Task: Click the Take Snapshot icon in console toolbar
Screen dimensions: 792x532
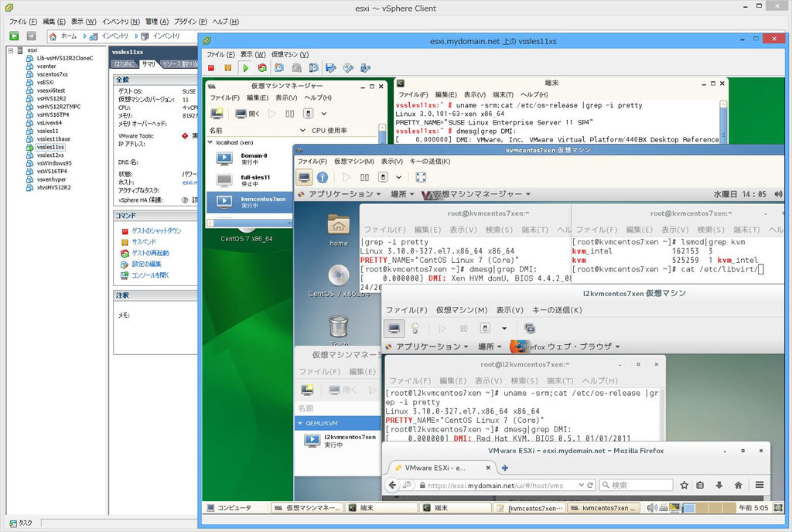Action: coord(279,67)
